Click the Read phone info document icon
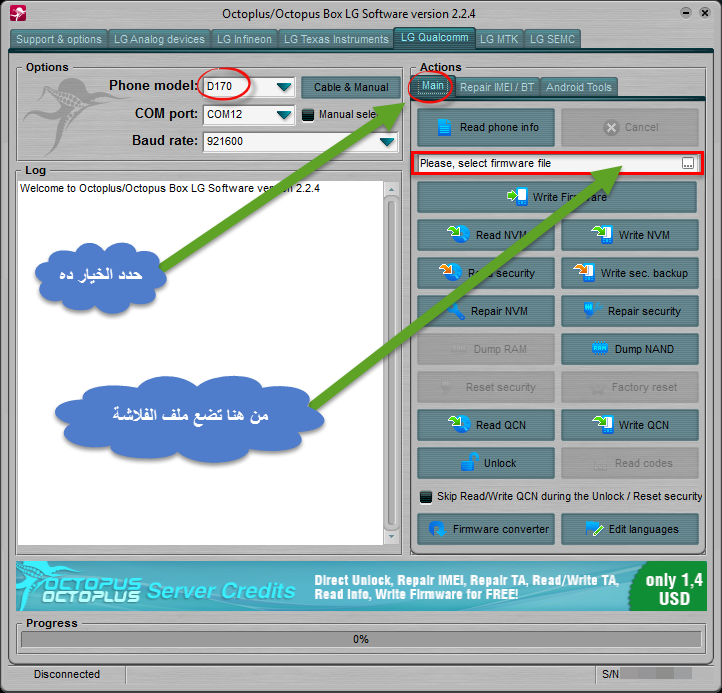This screenshot has height=693, width=722. pyautogui.click(x=444, y=127)
